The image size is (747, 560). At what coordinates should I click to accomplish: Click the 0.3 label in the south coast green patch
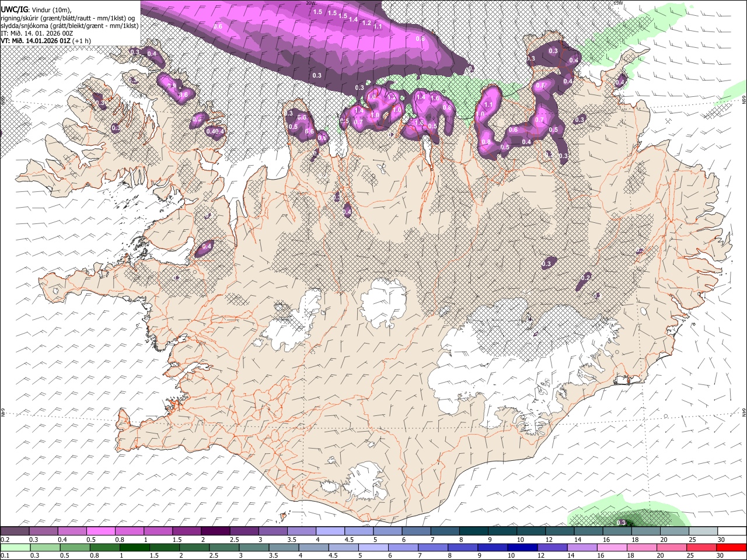click(x=621, y=522)
